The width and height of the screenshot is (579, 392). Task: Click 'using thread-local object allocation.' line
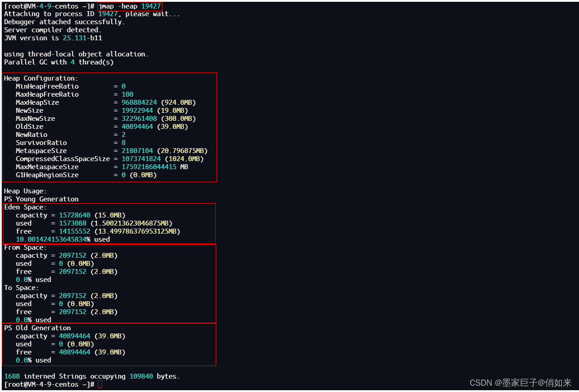click(76, 54)
